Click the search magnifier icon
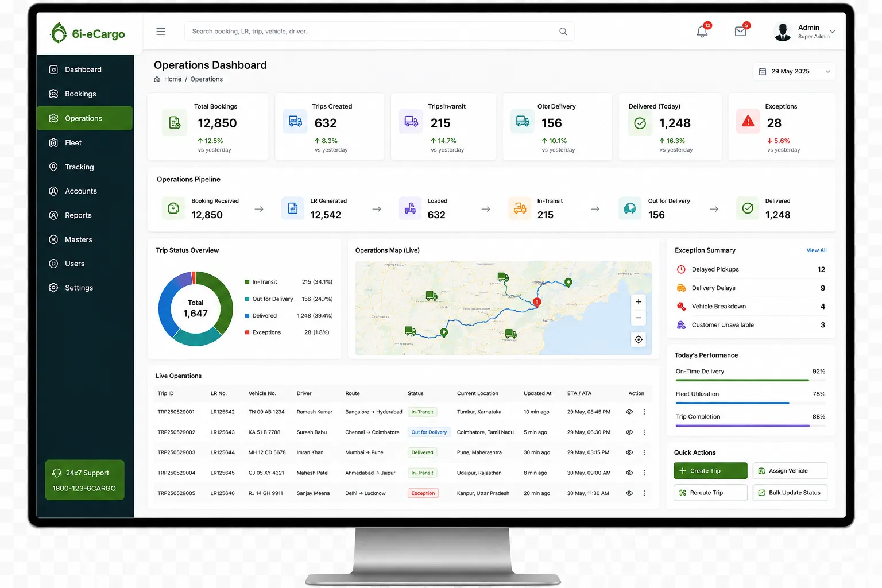The image size is (882, 588). (x=563, y=32)
